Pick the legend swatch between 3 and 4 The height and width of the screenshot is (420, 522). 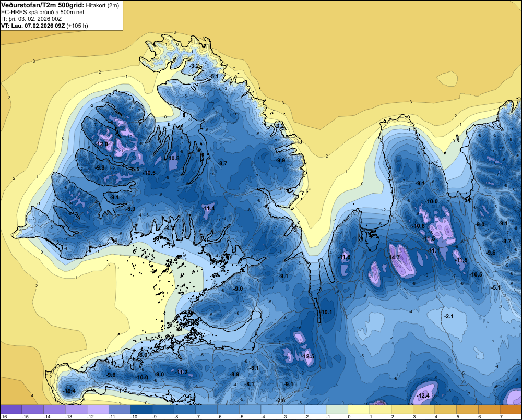[x=424, y=410]
